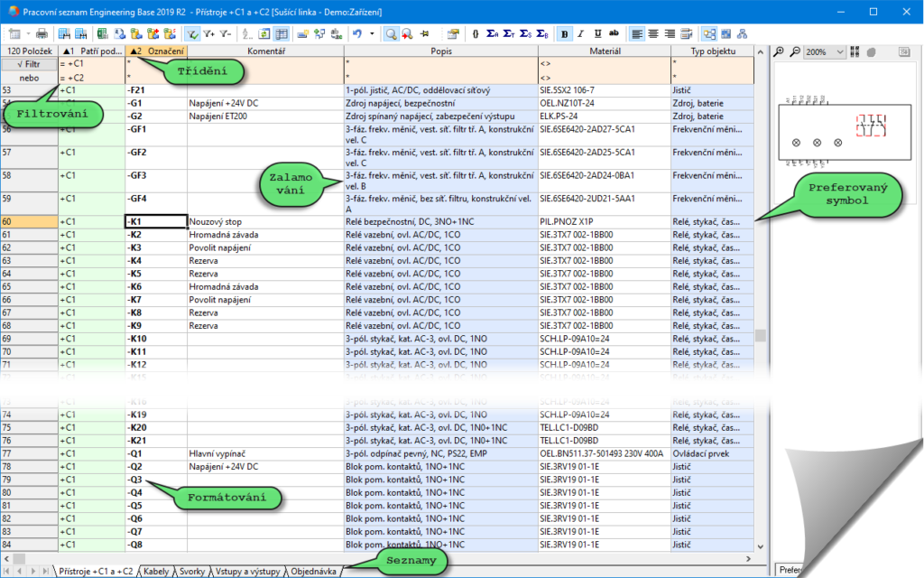Click the nebo filter row button
924x578 pixels.
click(30, 78)
